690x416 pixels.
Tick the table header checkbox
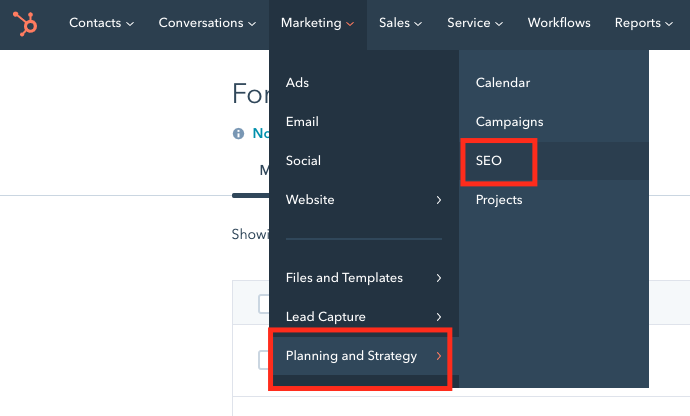(264, 304)
